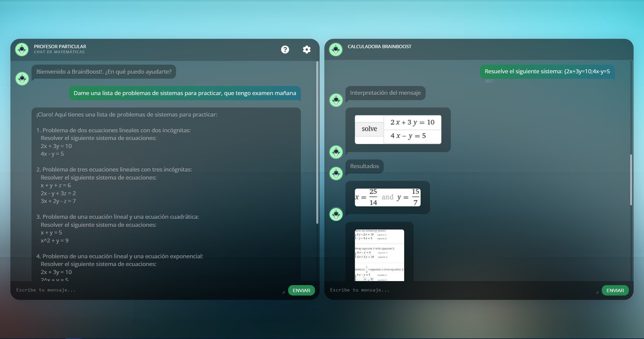Click the calculator panel scrollbar thumb
Screen dimensions: 644x339
click(x=631, y=179)
